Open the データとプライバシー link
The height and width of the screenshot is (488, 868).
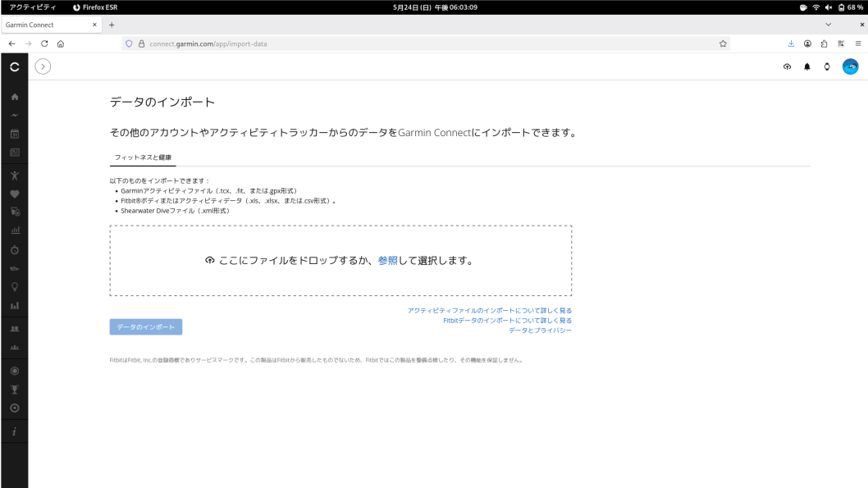tap(541, 331)
